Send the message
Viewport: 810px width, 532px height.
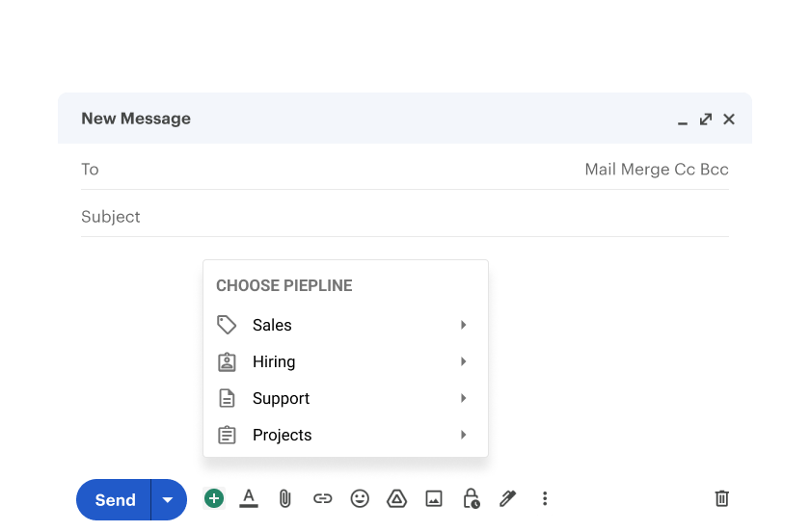(x=114, y=499)
